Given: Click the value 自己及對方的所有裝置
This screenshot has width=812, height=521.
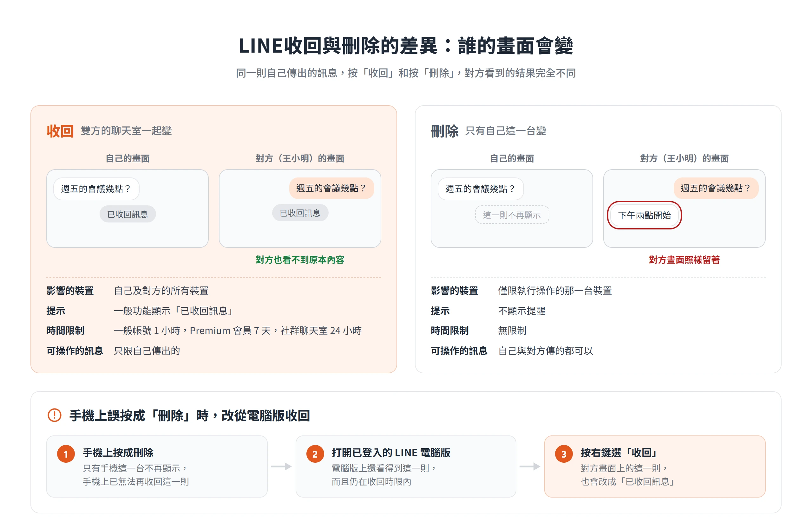Looking at the screenshot, I should pyautogui.click(x=161, y=291).
